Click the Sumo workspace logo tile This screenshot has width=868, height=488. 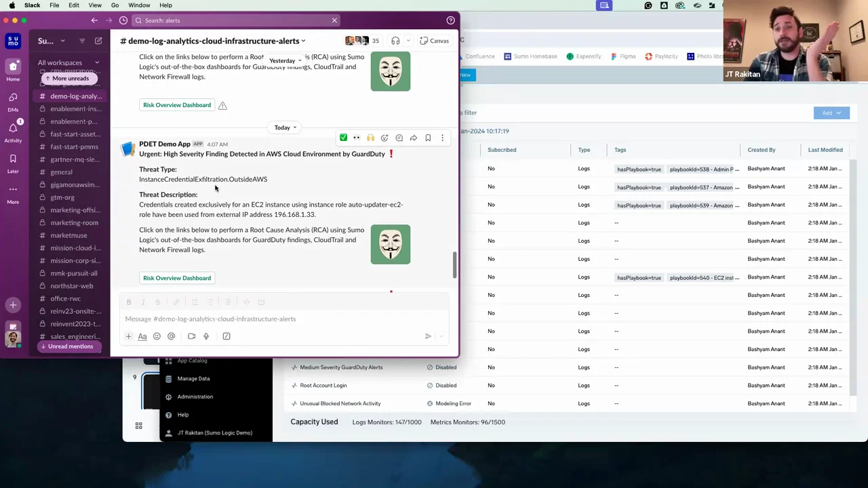click(x=13, y=41)
